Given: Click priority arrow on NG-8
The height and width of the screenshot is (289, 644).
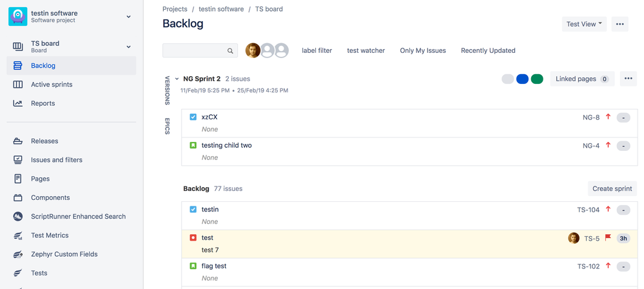Looking at the screenshot, I should pos(609,117).
